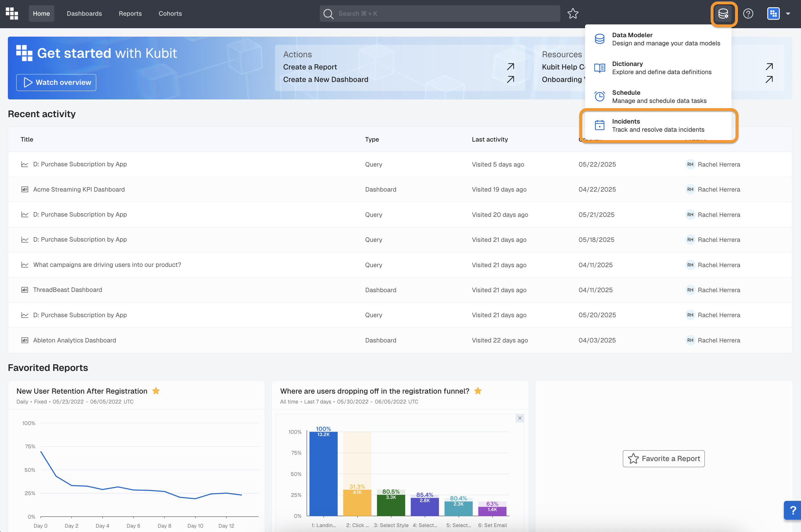Click the orange 31.3% funnel bar
Viewport: 801px width, 532px height.
357,503
